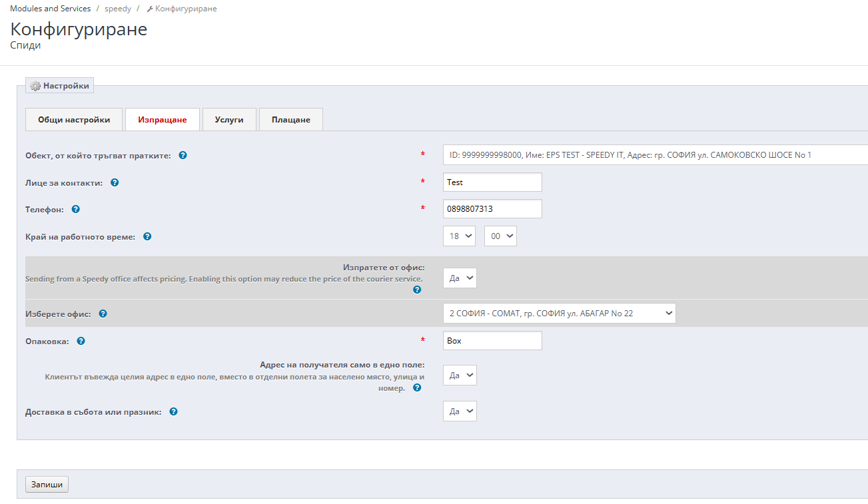Click help icon next to Изберете офис
The height and width of the screenshot is (504, 868).
point(103,314)
